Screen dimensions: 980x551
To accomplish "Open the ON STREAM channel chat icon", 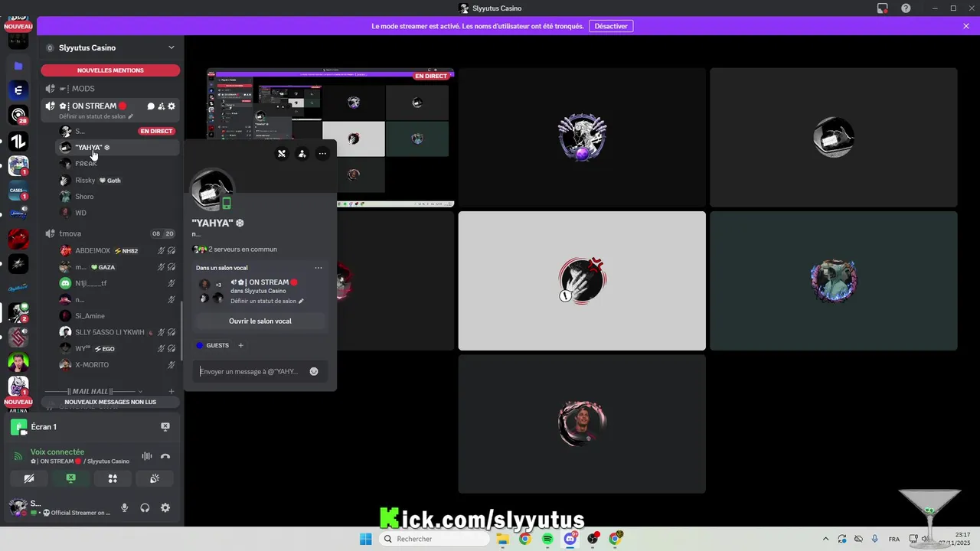I will coord(151,106).
